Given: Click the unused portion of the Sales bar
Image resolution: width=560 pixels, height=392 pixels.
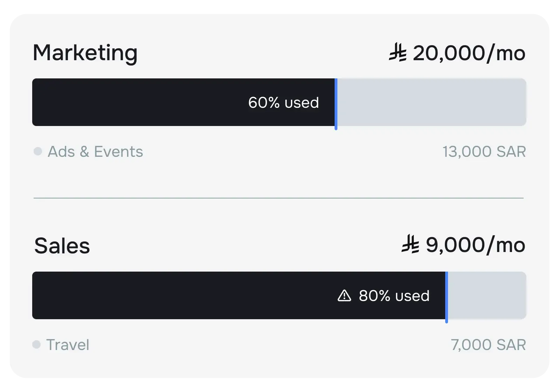Looking at the screenshot, I should [486, 295].
